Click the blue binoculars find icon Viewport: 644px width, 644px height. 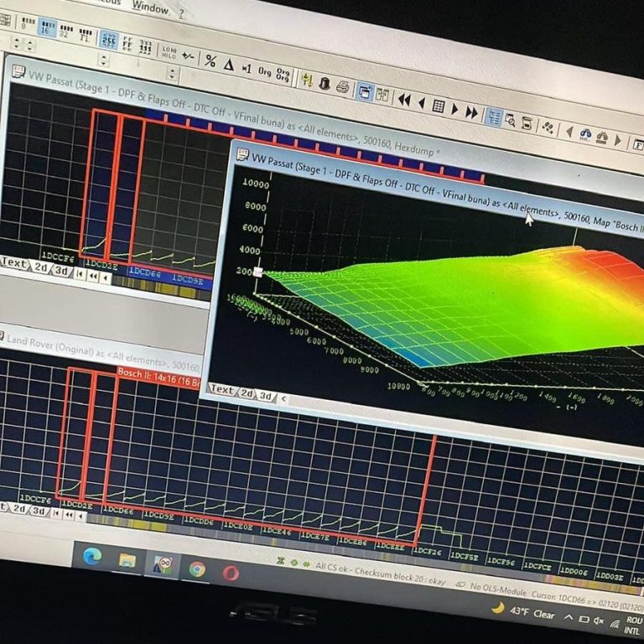click(585, 135)
